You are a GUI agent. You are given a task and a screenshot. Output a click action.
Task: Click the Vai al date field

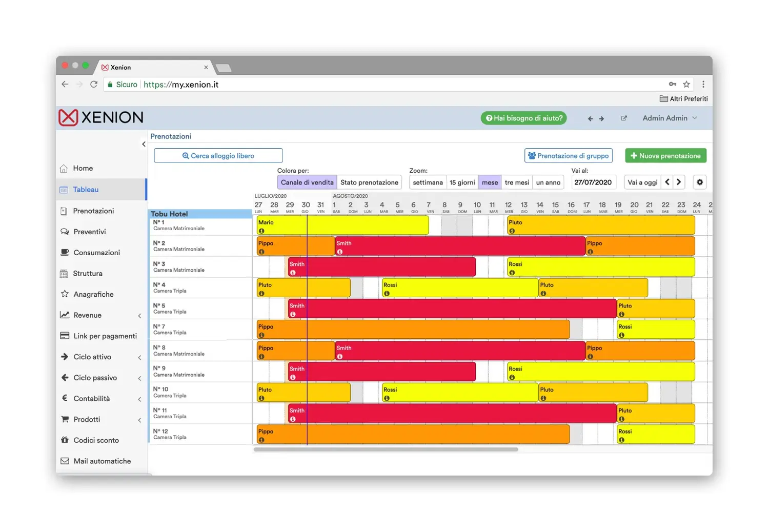[593, 182]
